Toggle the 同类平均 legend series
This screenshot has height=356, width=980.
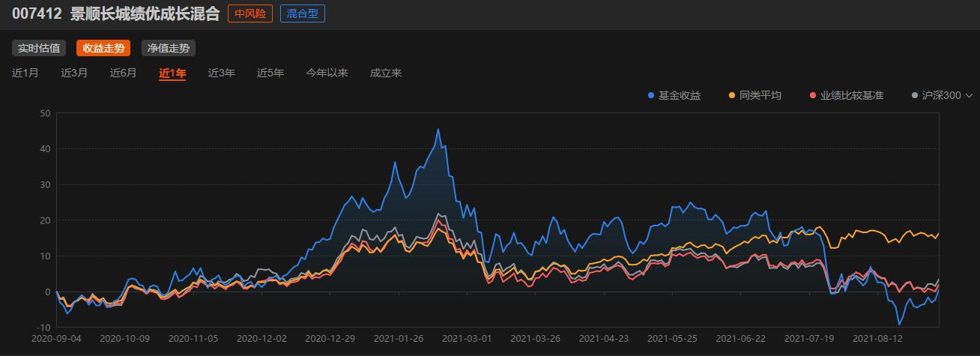pos(755,95)
